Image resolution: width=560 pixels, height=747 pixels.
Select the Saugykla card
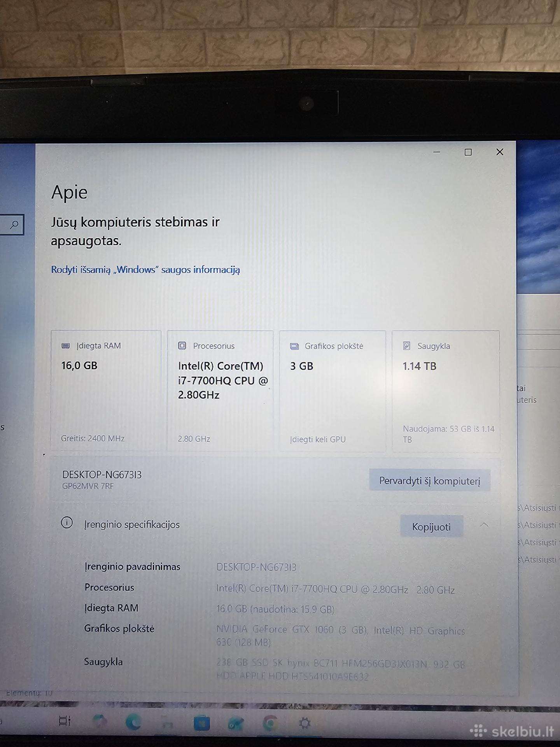[446, 391]
